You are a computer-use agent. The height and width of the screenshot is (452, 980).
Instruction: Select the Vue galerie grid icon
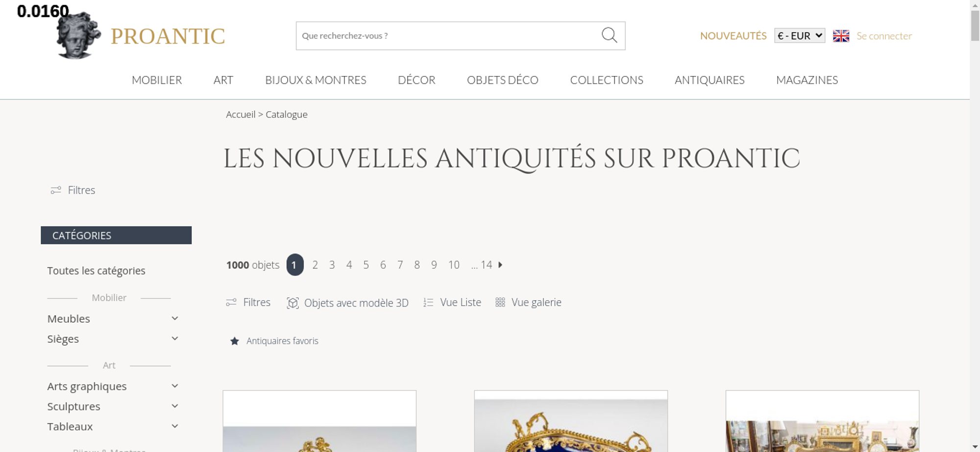[x=500, y=302]
